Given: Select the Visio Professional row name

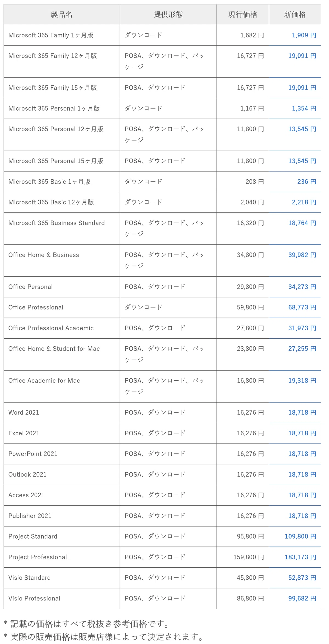Looking at the screenshot, I should [34, 599].
